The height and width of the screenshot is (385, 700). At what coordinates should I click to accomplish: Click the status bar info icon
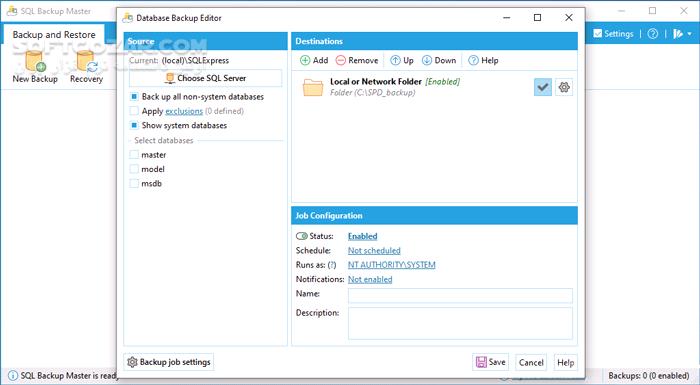click(13, 376)
